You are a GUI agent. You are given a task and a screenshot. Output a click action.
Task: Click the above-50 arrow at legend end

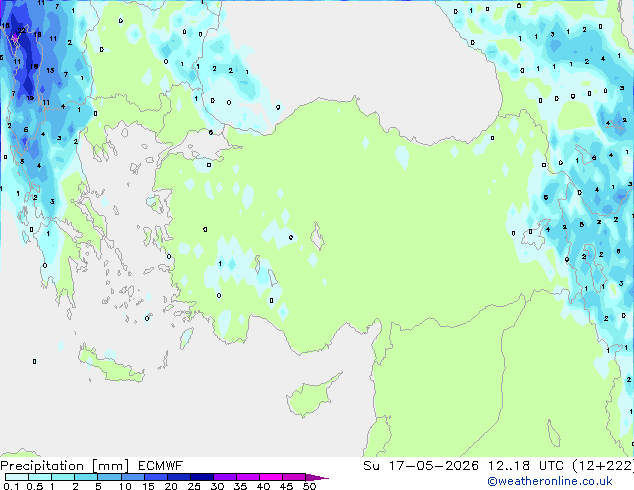(317, 477)
